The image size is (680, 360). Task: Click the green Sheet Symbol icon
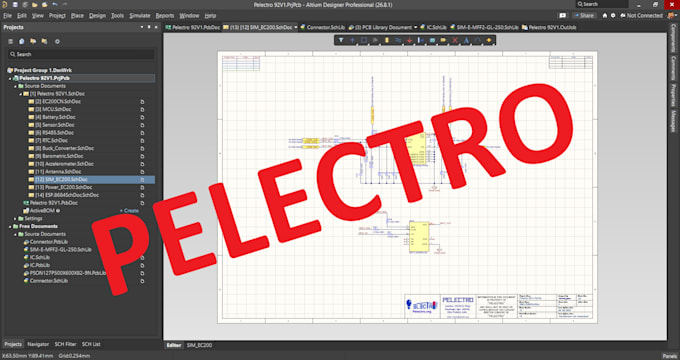(432, 40)
